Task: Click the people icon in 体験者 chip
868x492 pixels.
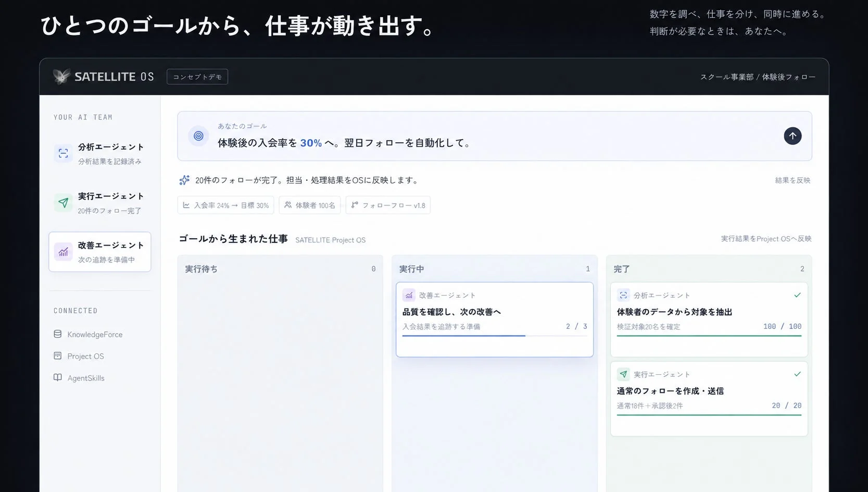Action: click(288, 205)
